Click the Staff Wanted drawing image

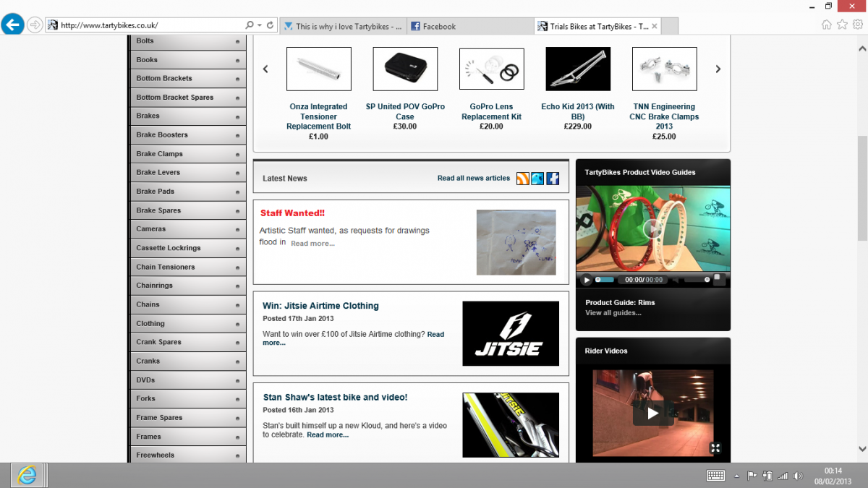pyautogui.click(x=516, y=242)
